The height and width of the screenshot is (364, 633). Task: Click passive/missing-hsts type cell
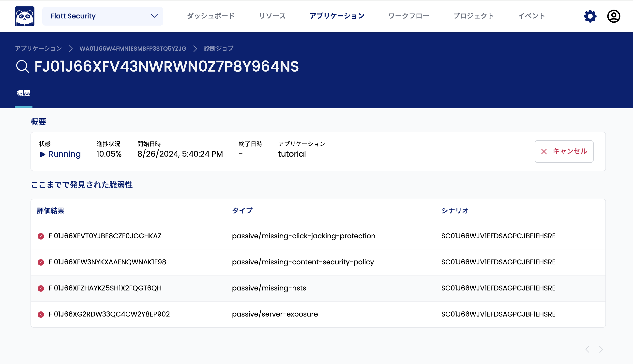pos(269,288)
